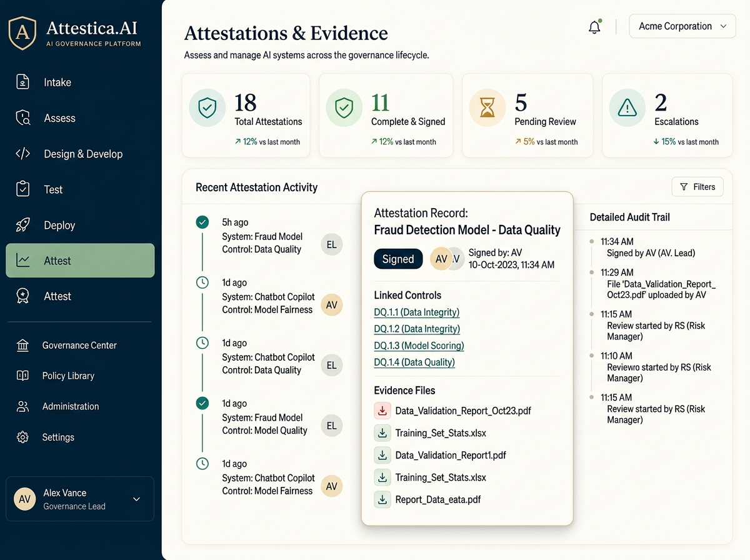The height and width of the screenshot is (560, 750).
Task: Download Data_Validation_Report_Oct23.pdf via red icon
Action: click(x=382, y=411)
